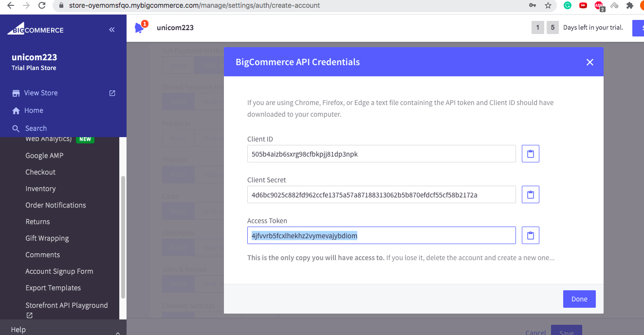Copy the Client Secret to clipboard
644x335 pixels.
pyautogui.click(x=531, y=194)
